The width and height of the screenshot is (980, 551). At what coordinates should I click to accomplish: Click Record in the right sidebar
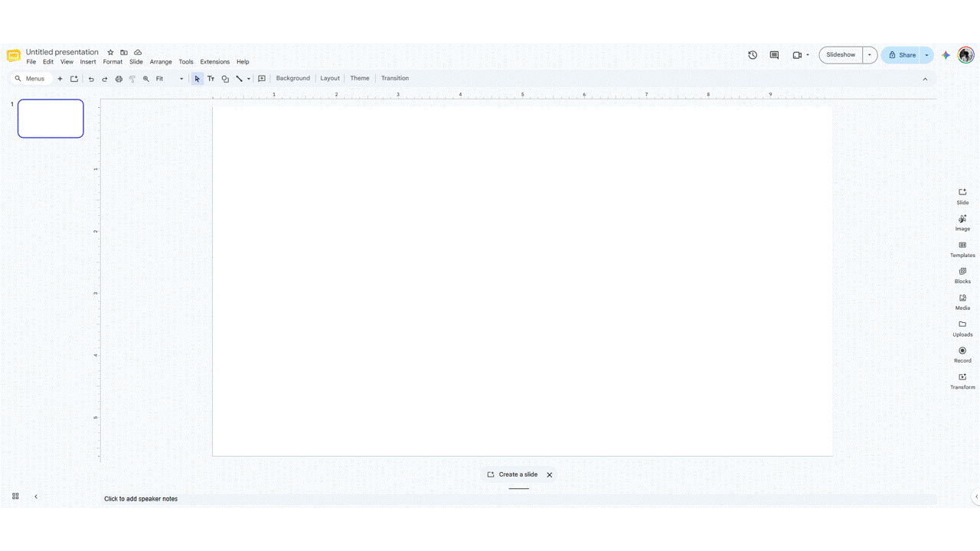(962, 354)
